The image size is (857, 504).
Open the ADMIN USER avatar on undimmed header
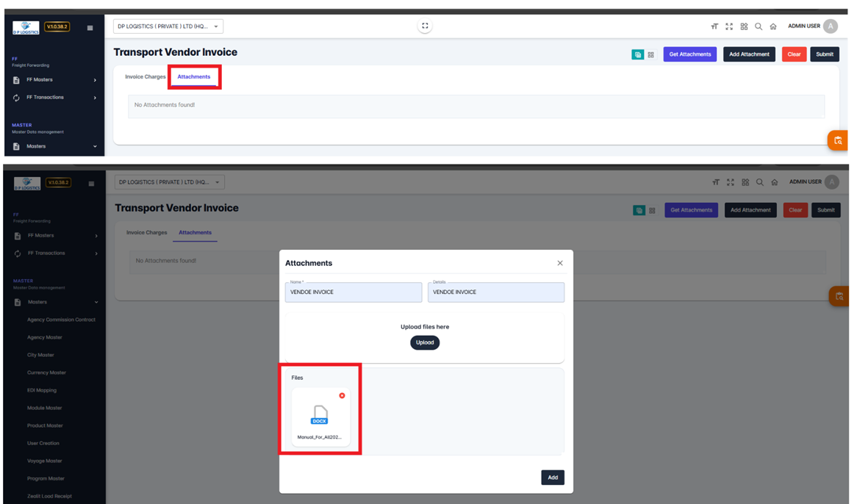point(831,26)
